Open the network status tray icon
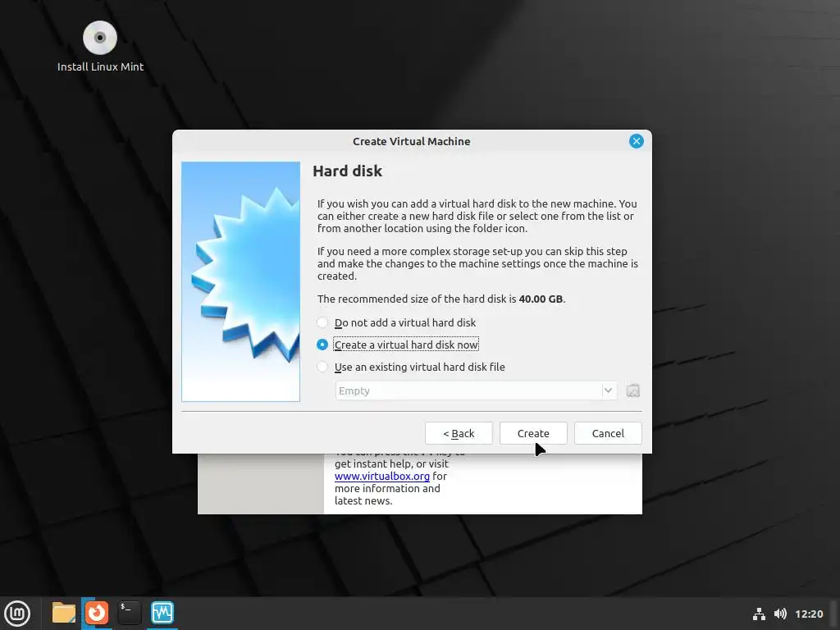 (759, 614)
